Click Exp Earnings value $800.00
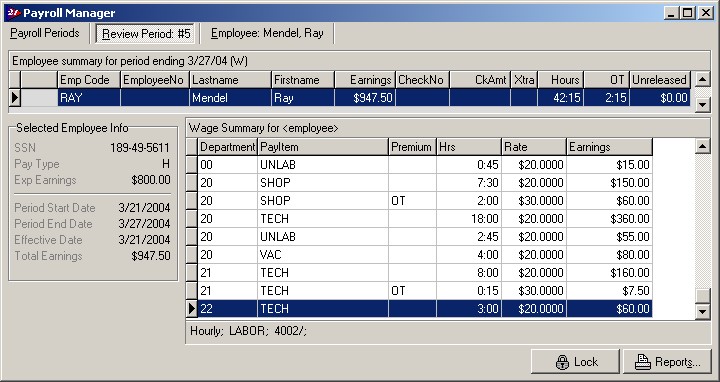This screenshot has height=382, width=720. pyautogui.click(x=151, y=180)
